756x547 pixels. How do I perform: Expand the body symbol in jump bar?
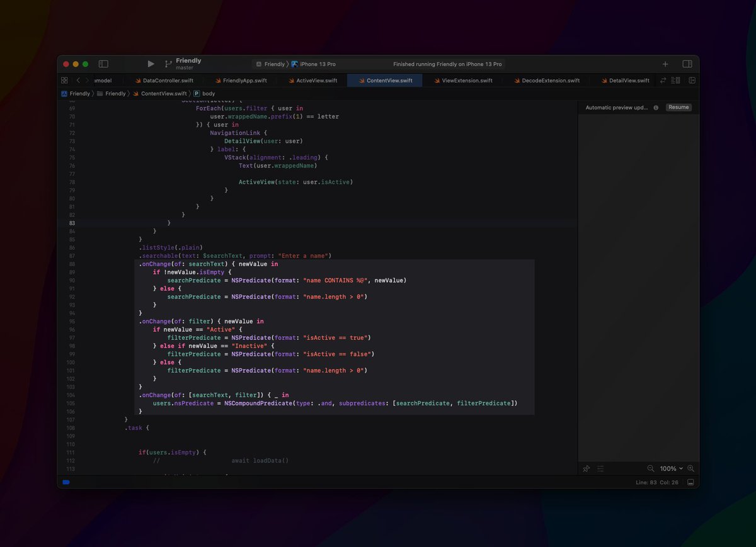[208, 94]
